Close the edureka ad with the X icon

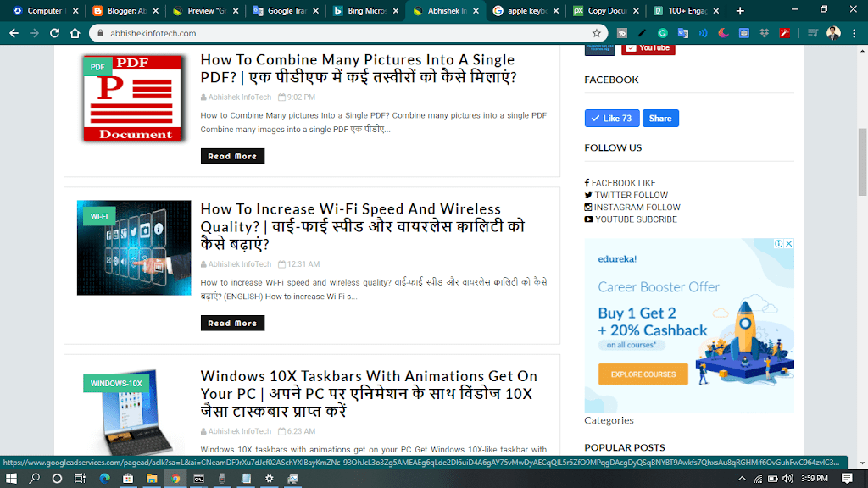tap(788, 244)
